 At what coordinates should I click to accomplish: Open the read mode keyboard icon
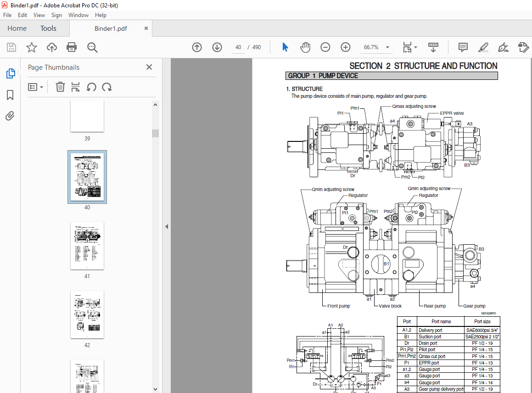(x=433, y=47)
